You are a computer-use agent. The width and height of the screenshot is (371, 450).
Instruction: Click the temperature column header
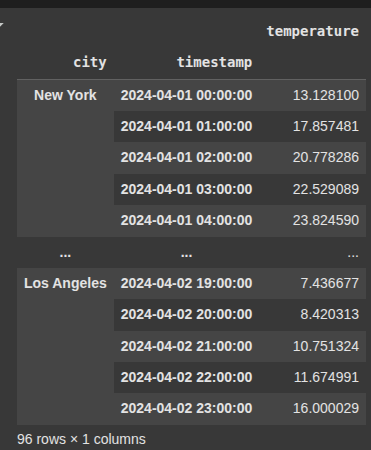pyautogui.click(x=313, y=32)
